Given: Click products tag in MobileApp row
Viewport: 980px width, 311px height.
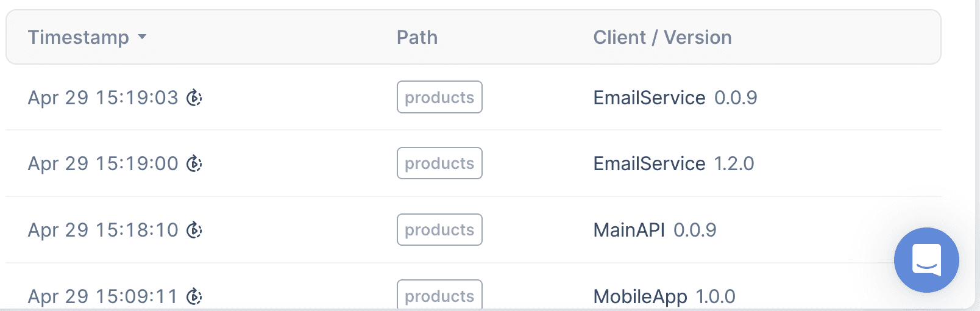Looking at the screenshot, I should pos(439,296).
